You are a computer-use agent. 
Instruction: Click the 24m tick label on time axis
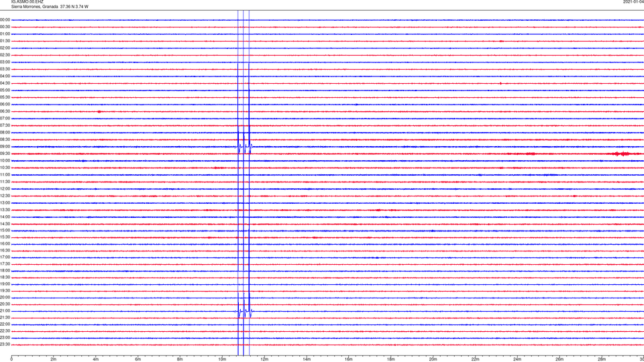(517, 359)
